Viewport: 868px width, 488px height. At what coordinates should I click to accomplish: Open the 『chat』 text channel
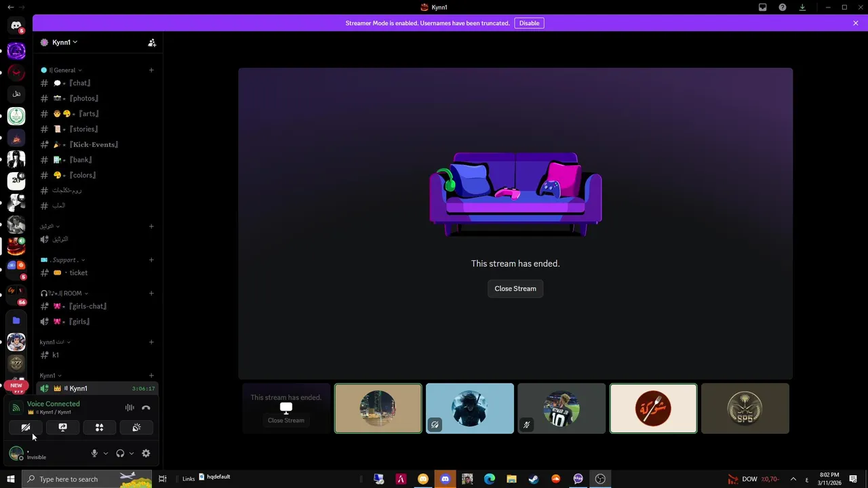(x=97, y=83)
